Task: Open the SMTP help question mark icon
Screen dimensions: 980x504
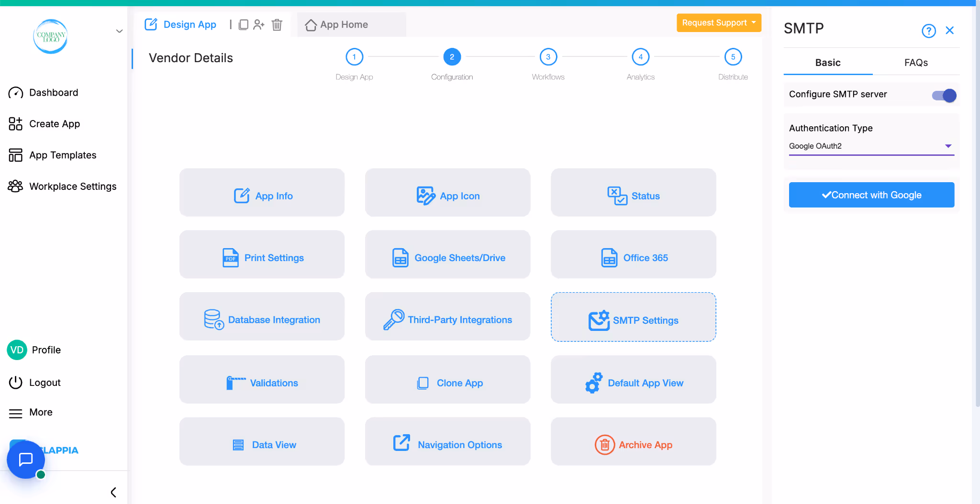Action: tap(928, 30)
